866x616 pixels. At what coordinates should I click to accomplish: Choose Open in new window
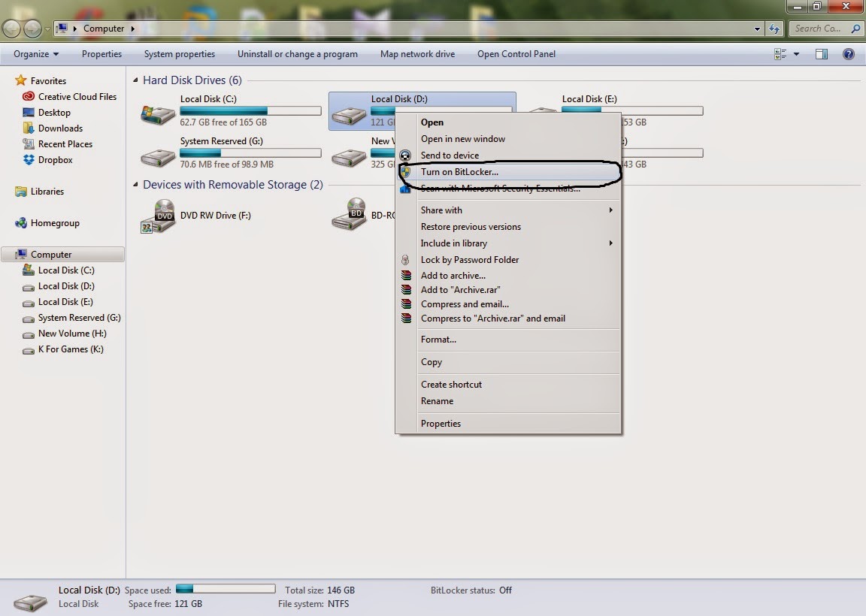pos(509,139)
